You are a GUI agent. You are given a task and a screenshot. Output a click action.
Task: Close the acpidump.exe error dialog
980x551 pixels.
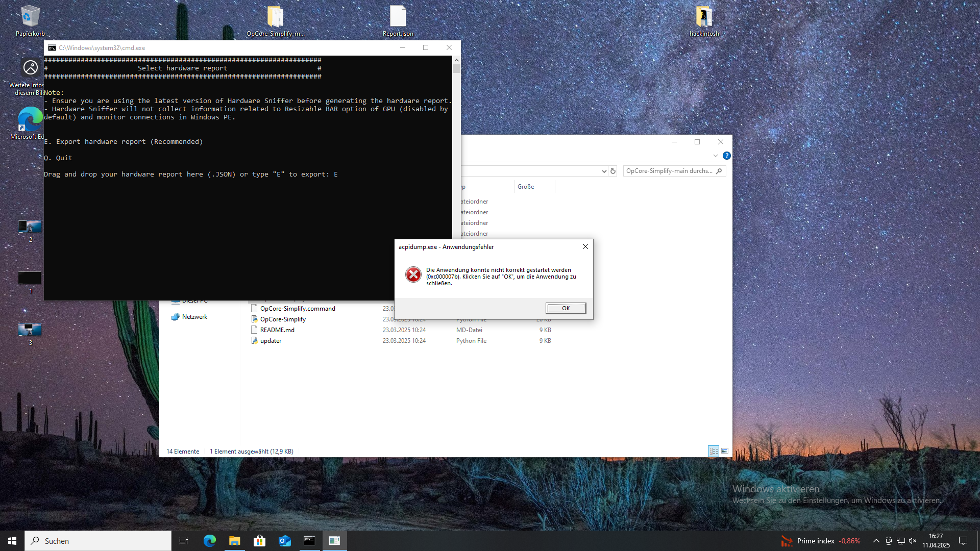tap(585, 246)
